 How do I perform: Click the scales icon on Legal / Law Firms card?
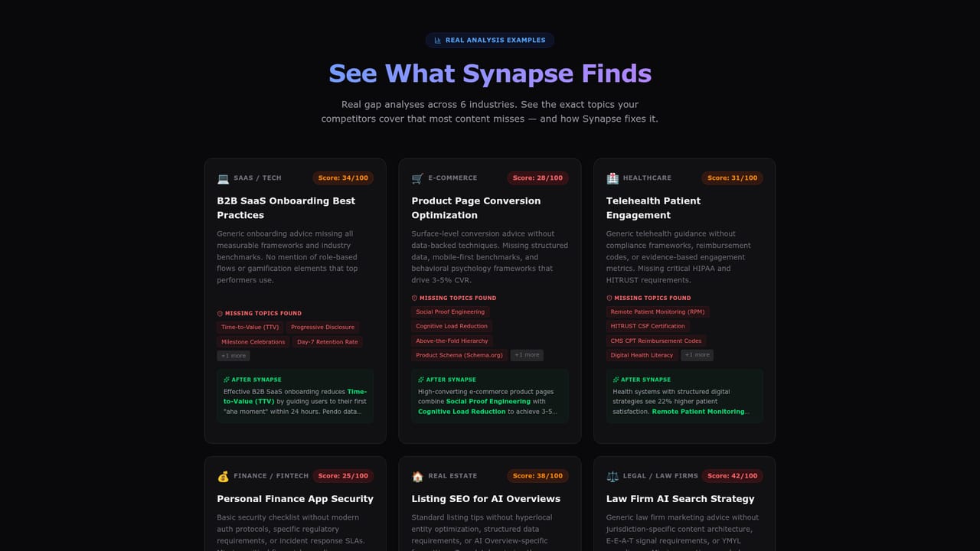pyautogui.click(x=612, y=476)
